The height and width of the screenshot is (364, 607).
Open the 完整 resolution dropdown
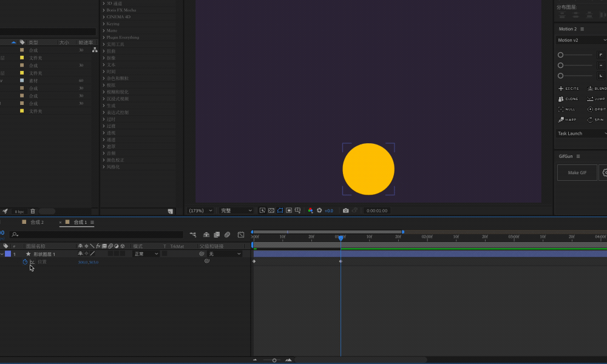click(x=236, y=211)
